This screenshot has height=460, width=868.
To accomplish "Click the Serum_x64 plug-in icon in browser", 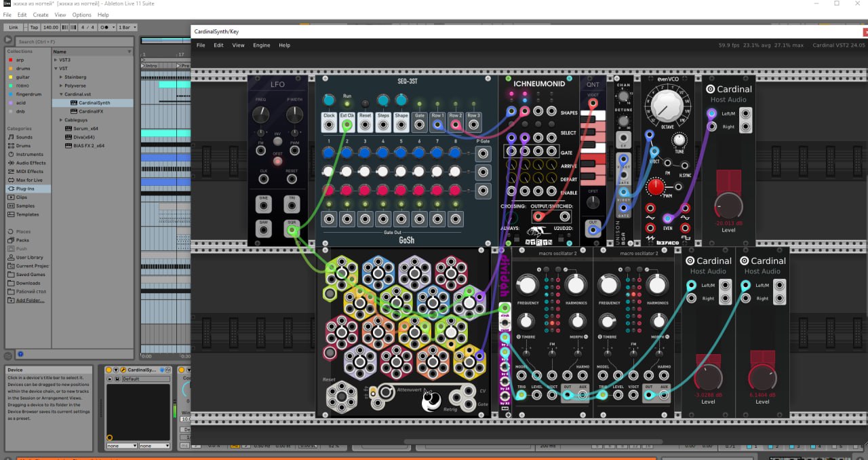I will click(x=68, y=128).
